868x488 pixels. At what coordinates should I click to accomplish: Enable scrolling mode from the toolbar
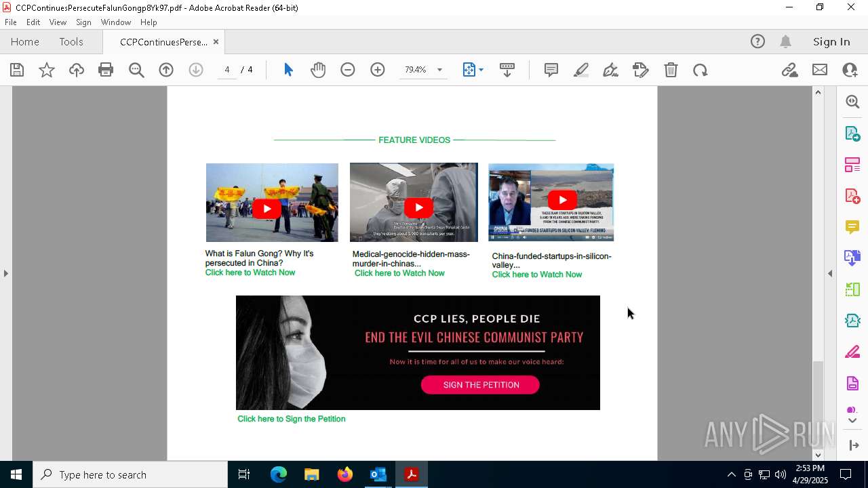tap(507, 70)
